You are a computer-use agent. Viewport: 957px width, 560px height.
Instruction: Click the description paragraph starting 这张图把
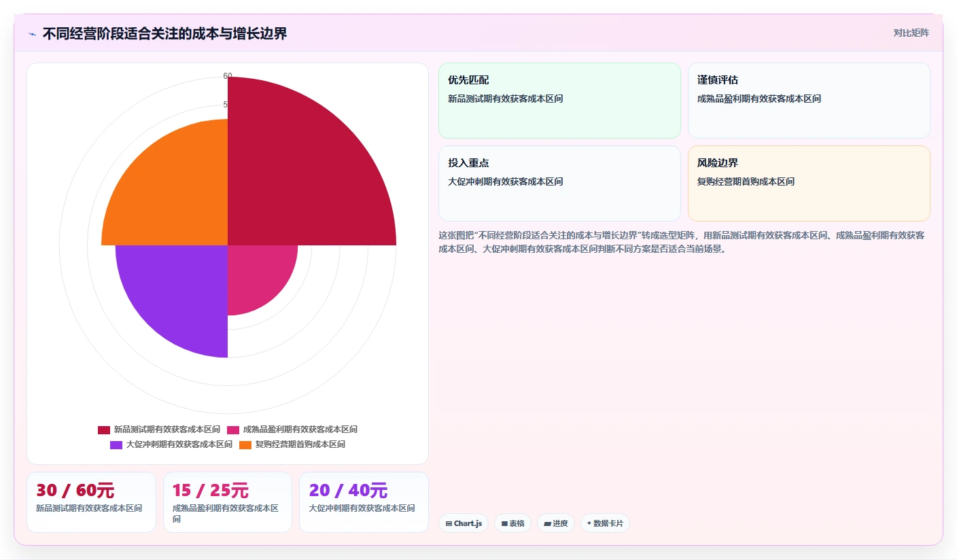[682, 242]
